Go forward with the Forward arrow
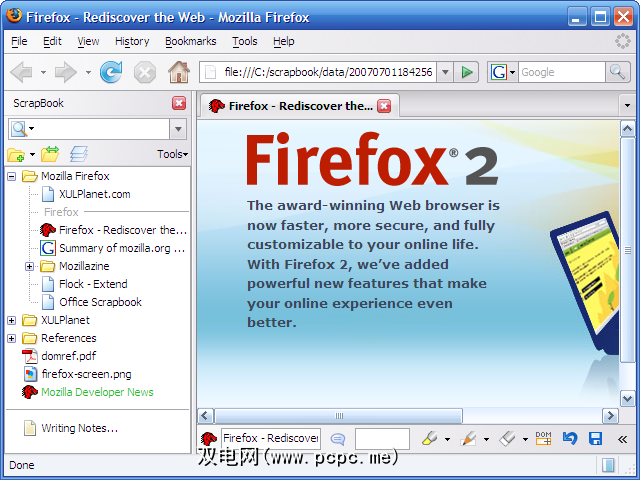640x480 pixels. click(65, 72)
